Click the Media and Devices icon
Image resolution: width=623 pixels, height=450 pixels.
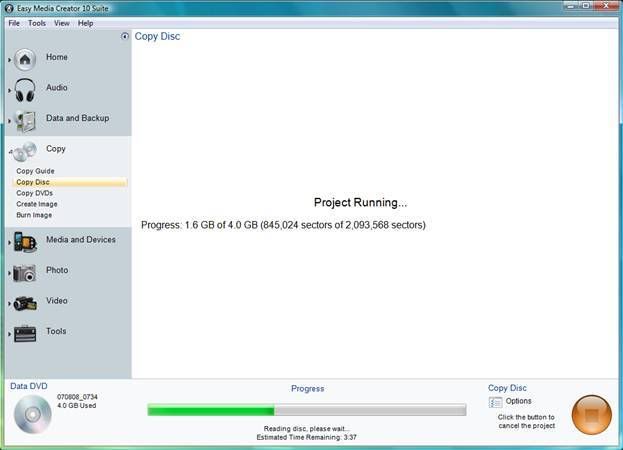click(x=25, y=242)
